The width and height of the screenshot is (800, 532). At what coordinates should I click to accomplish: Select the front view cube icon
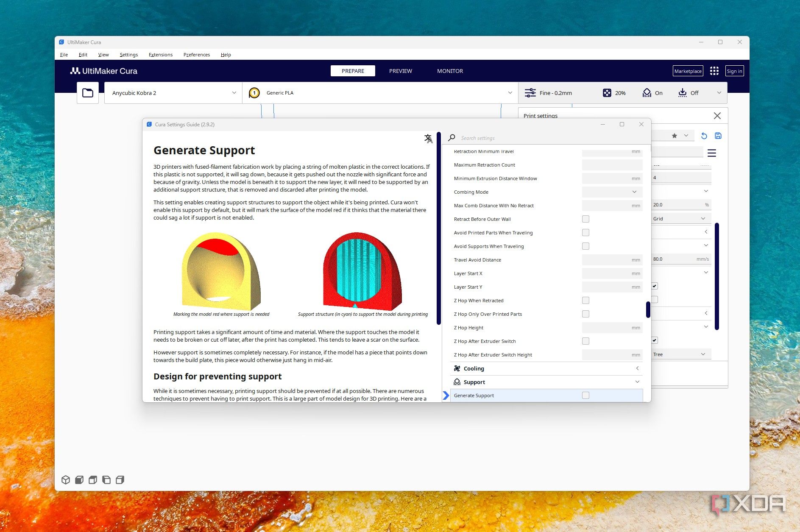tap(79, 479)
